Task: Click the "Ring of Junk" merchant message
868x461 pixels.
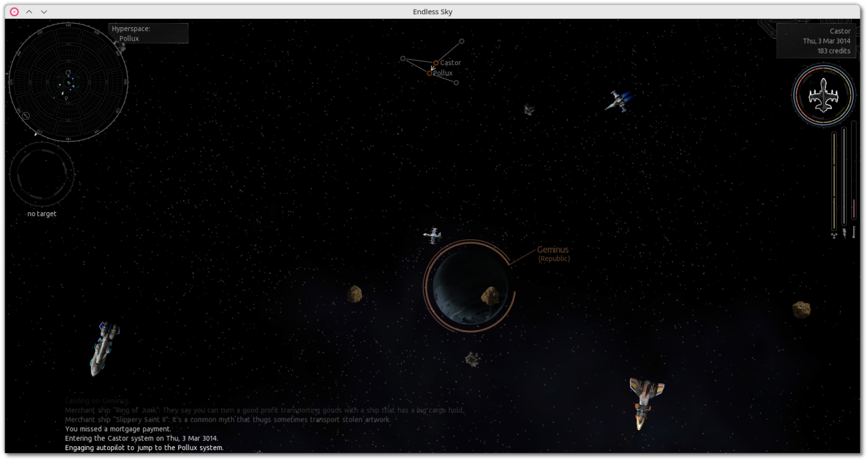Action: 265,410
